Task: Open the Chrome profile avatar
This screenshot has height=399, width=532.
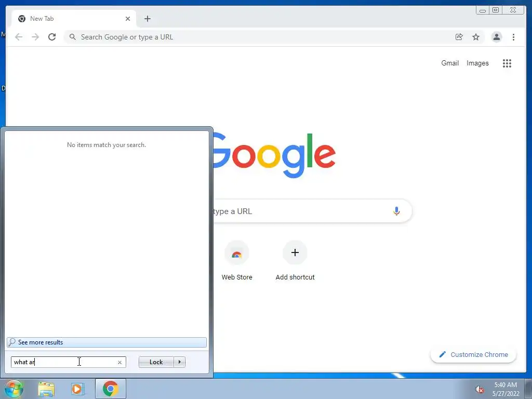Action: coord(497,37)
